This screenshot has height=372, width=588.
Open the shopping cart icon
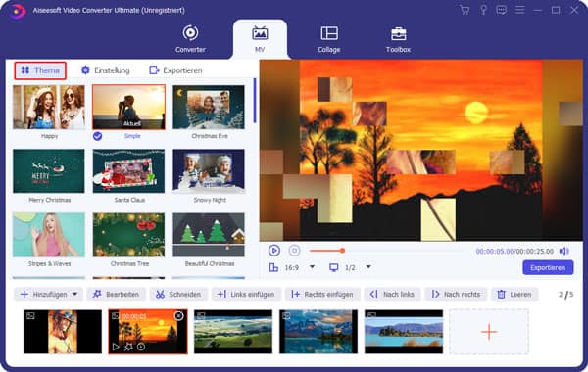[465, 10]
